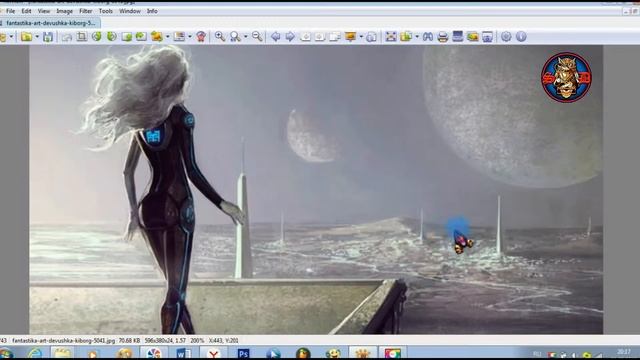Viewport: 640px width, 360px height.
Task: Click the Rotate left green icon
Action: click(x=97, y=37)
